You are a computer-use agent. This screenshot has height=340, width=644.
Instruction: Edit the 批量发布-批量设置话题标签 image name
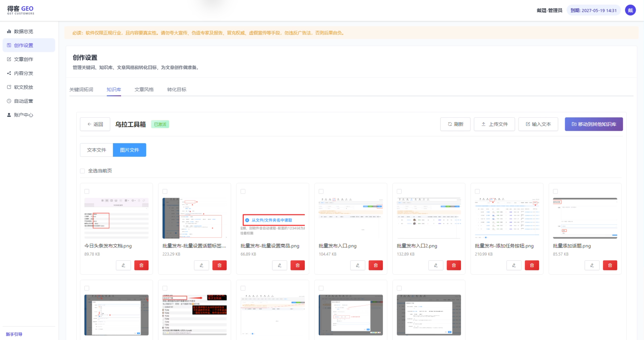point(202,265)
